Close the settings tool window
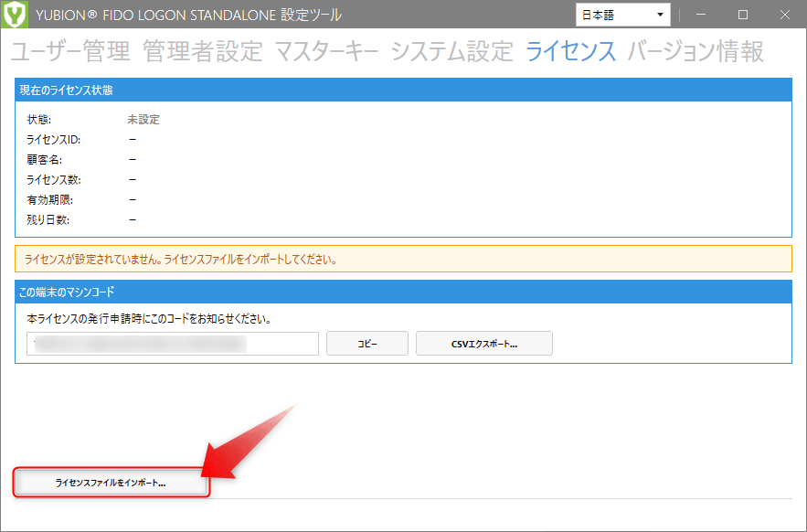This screenshot has height=532, width=807. coord(784,15)
